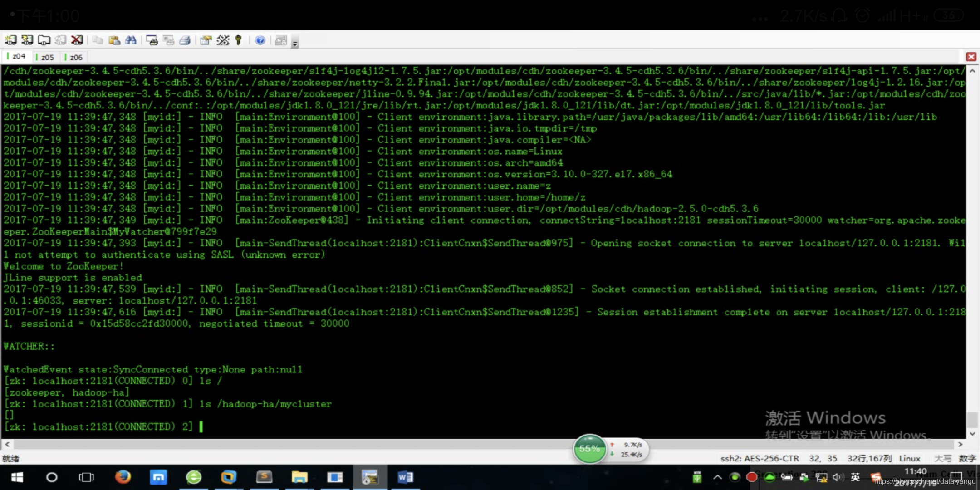Toggle the 英 input language indicator

pyautogui.click(x=855, y=477)
